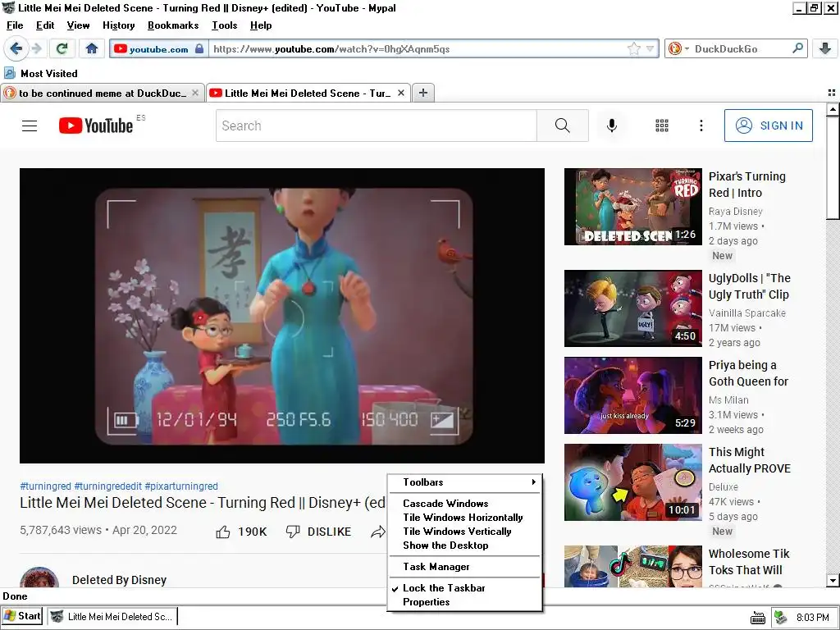Click the Start button
This screenshot has width=840, height=630.
[x=22, y=616]
